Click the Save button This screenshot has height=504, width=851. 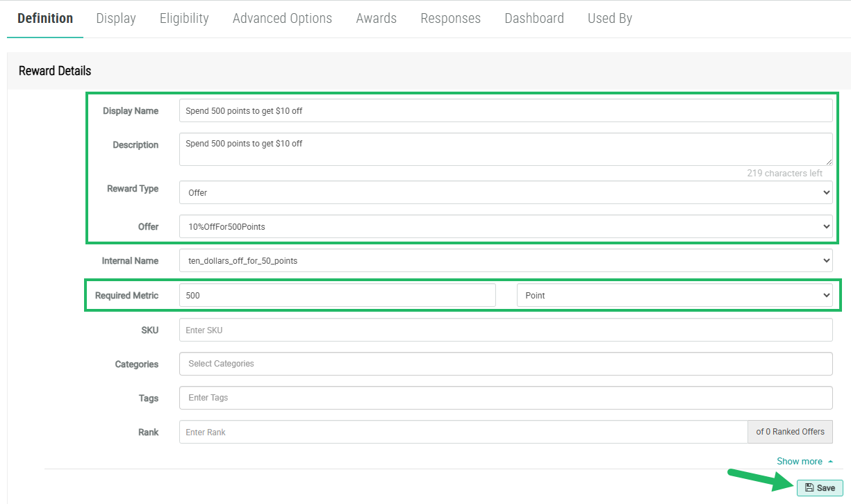[x=820, y=487]
